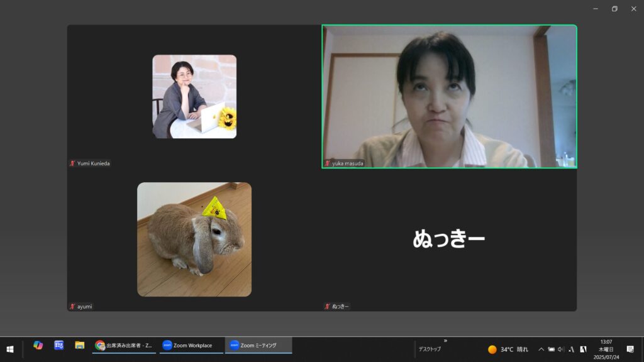Open the calendar app icon in taskbar

pos(59,345)
